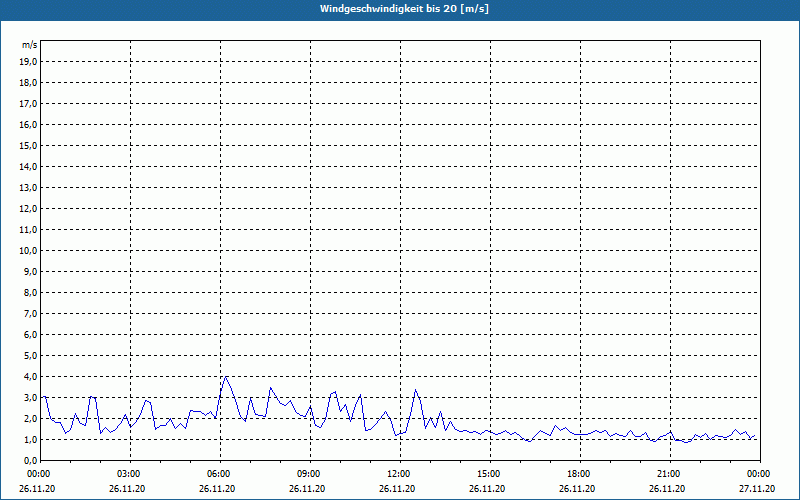
Task: Pick the "15,0" y-axis label
Action: 28,145
